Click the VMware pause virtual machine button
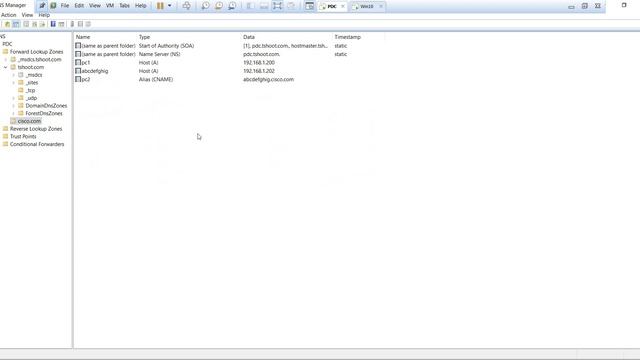The width and height of the screenshot is (640, 360). click(160, 6)
